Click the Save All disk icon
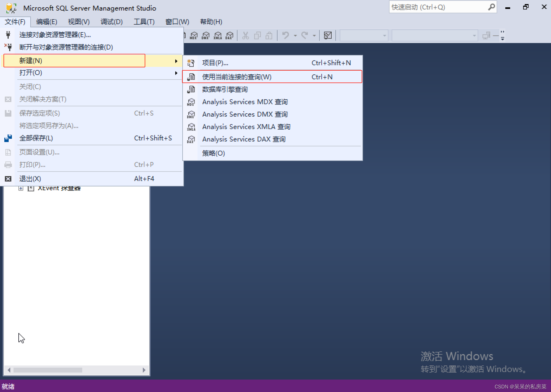Viewport: 551px width, 392px height. (8, 138)
